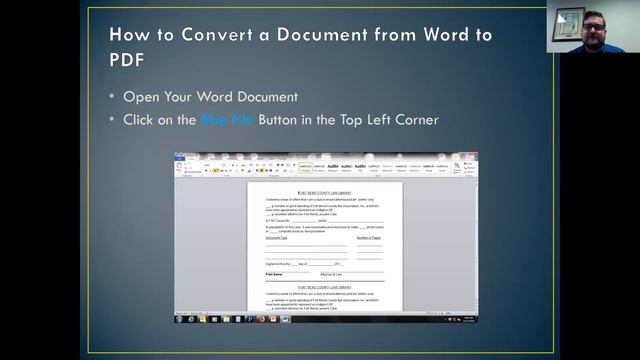Open the file explorer folder taskbar icon
The height and width of the screenshot is (360, 640).
(226, 319)
